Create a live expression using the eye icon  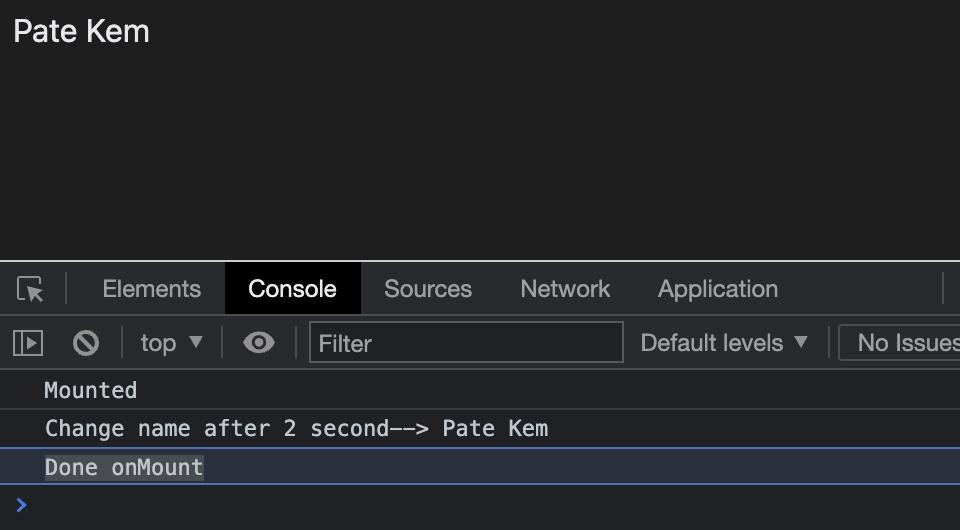259,343
